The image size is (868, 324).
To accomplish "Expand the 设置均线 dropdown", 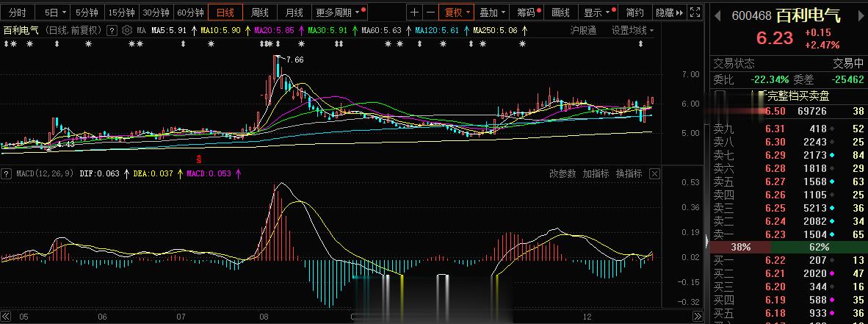I will coord(632,30).
